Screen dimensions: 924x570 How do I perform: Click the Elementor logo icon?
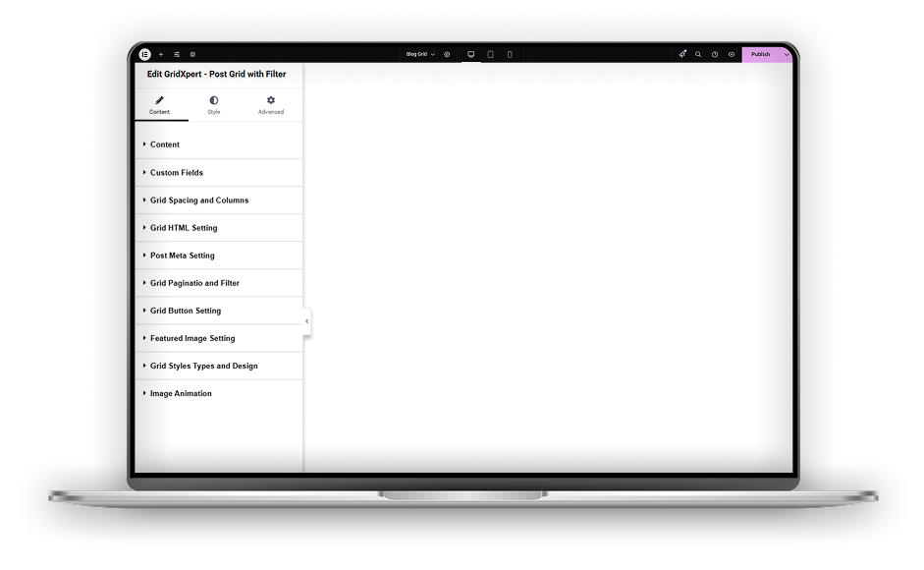[x=144, y=54]
